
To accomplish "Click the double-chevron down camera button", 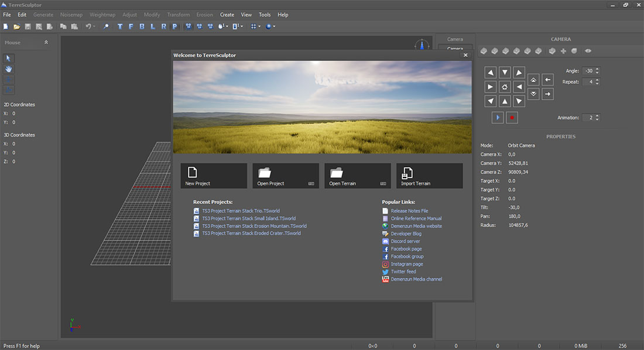I will 533,94.
